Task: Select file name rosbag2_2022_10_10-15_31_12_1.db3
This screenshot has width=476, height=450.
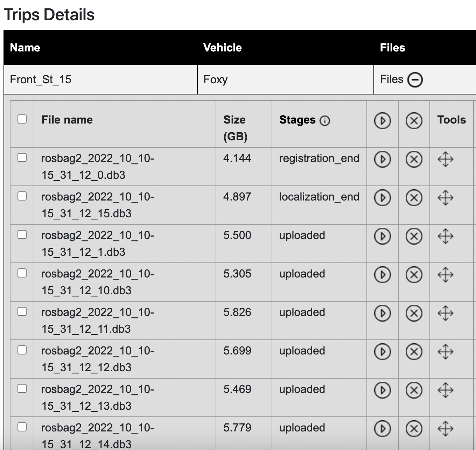Action: point(98,244)
